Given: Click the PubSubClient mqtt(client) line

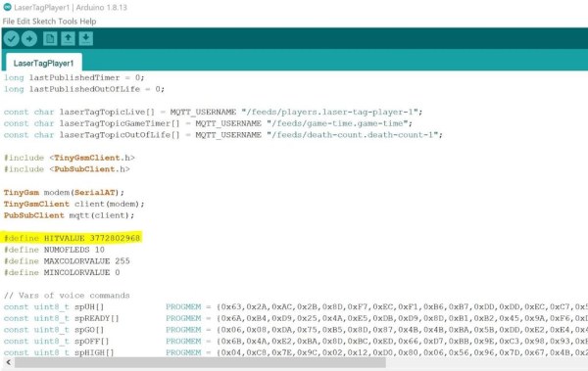Looking at the screenshot, I should click(69, 215).
